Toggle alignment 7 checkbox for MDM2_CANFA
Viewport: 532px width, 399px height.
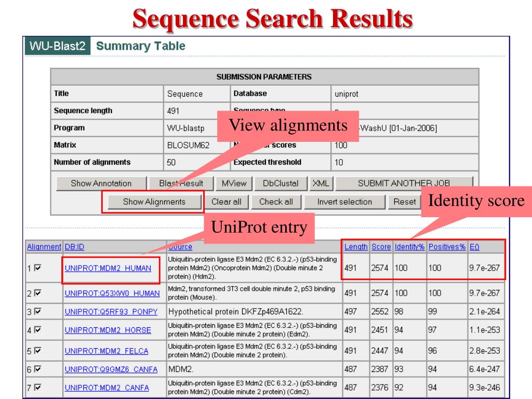coord(38,387)
